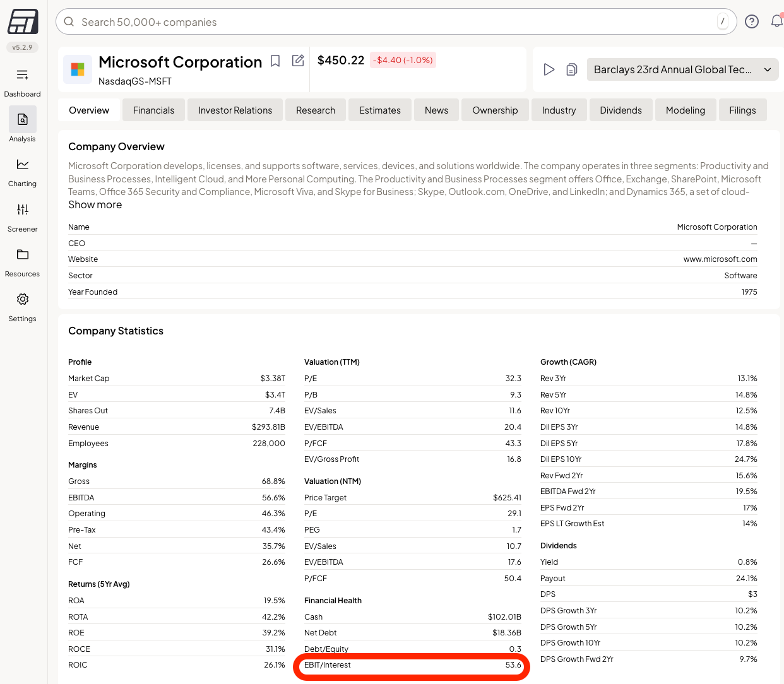Bookmark Microsoft Corporation
The image size is (784, 684).
click(275, 61)
